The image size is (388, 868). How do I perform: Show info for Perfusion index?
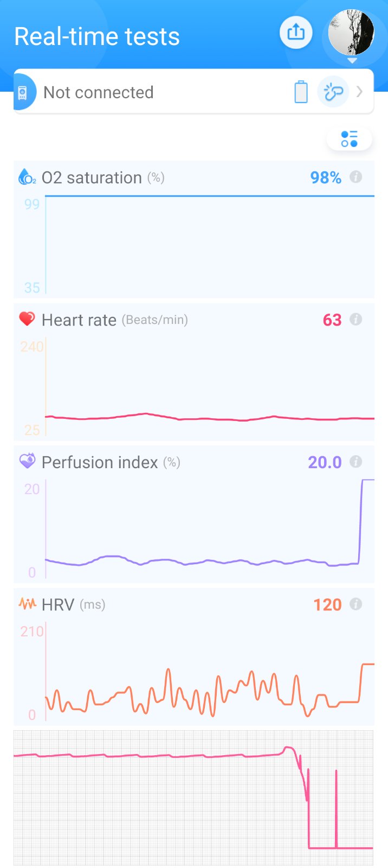356,462
